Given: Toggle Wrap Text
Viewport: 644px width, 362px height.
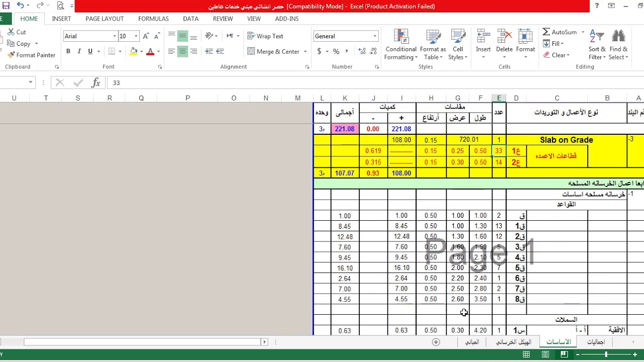Looking at the screenshot, I should [265, 36].
